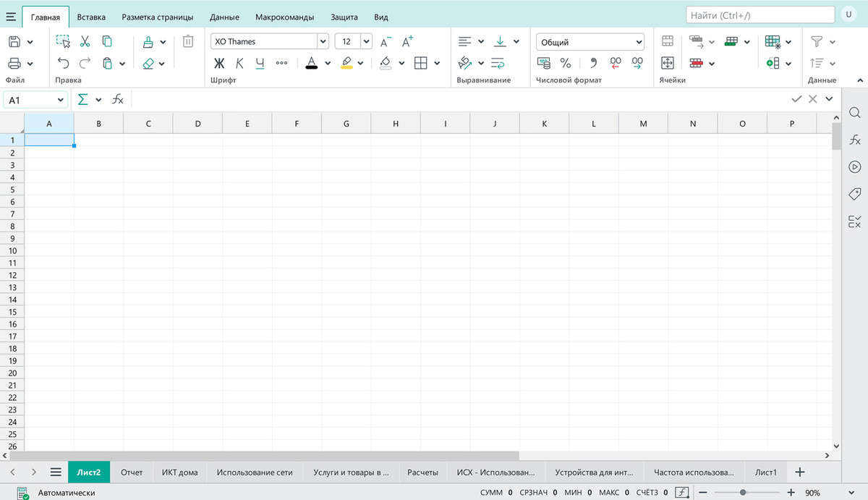Image resolution: width=868 pixels, height=500 pixels.
Task: Open the Отчет sheet tab
Action: pos(132,473)
